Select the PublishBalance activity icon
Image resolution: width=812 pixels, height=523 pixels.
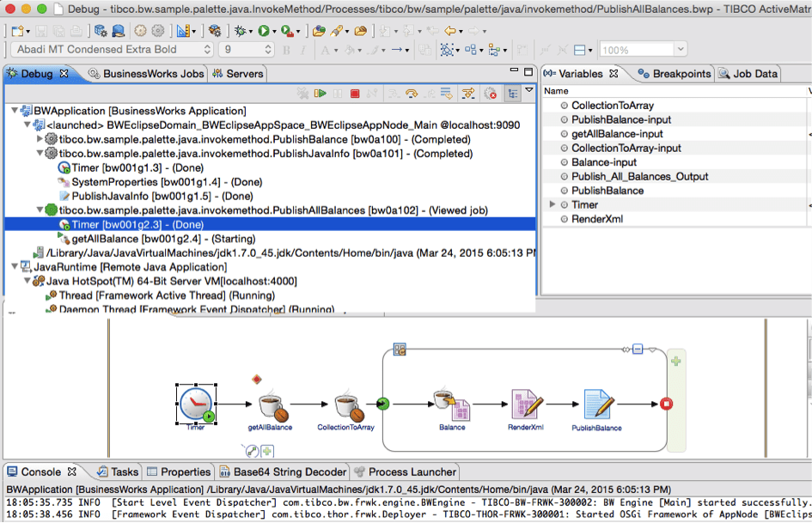tap(599, 404)
